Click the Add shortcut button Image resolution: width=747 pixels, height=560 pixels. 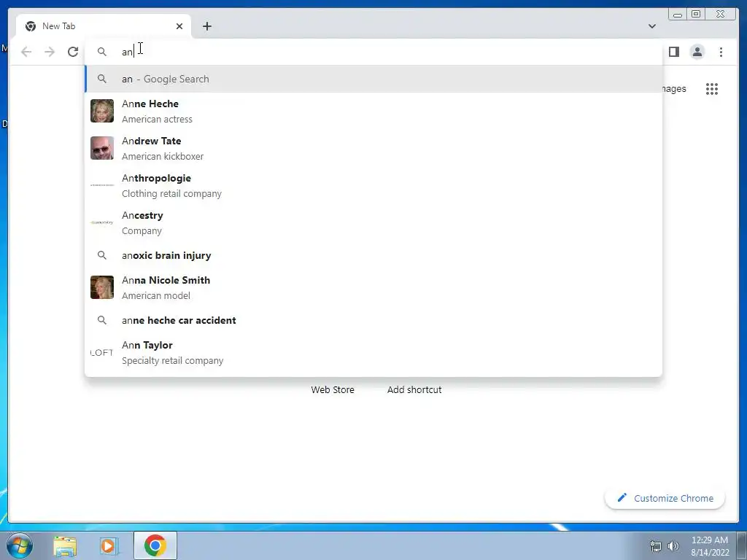coord(414,389)
